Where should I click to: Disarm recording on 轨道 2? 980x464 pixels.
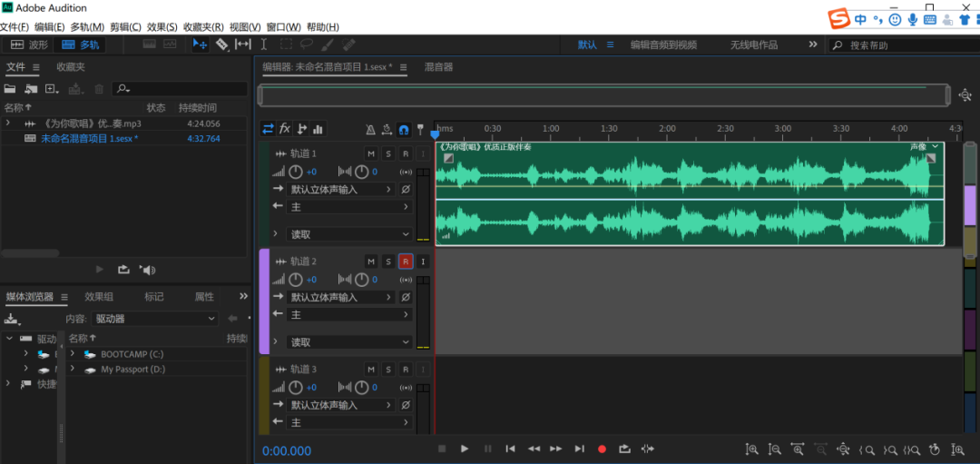[x=406, y=262]
